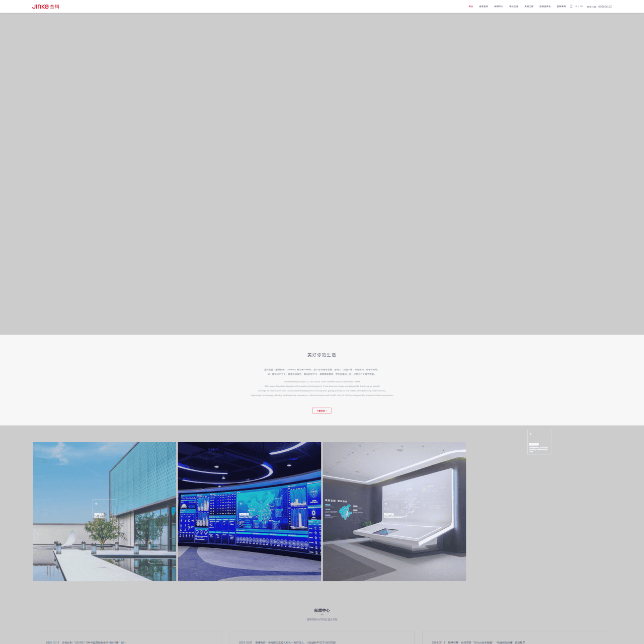Screen dimensions: 644x644
Task: Open the 走进金科 menu item
Action: tap(484, 7)
